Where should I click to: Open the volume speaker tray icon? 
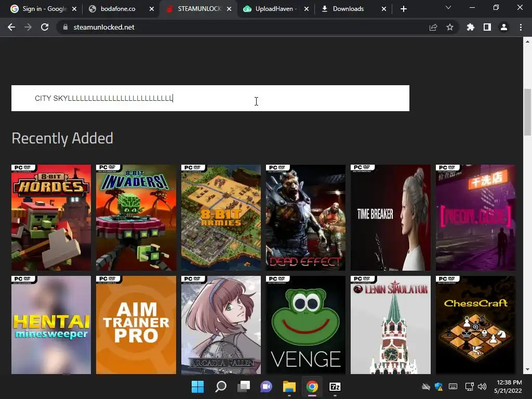pos(482,387)
